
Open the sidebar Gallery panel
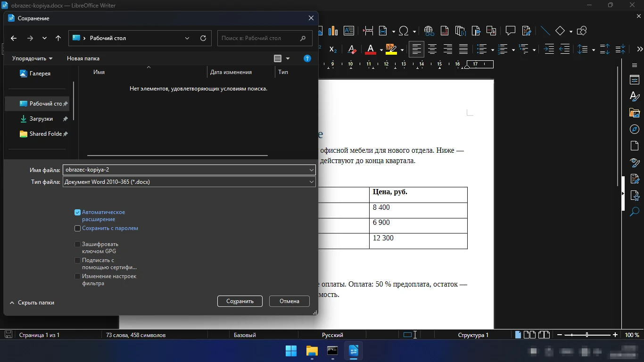635,113
